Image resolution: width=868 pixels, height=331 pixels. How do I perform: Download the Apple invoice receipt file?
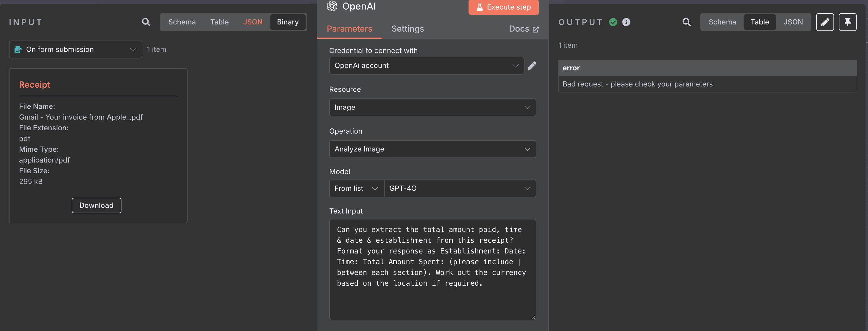click(96, 205)
